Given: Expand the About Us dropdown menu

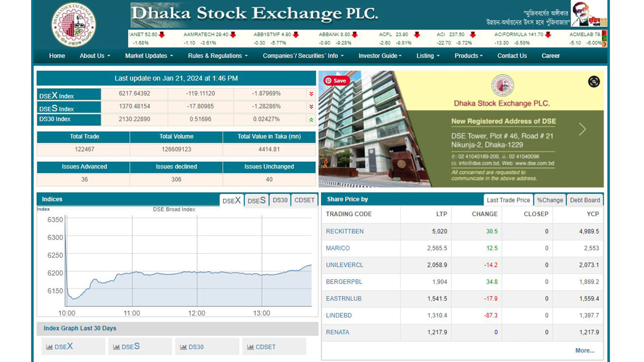Looking at the screenshot, I should 95,56.
